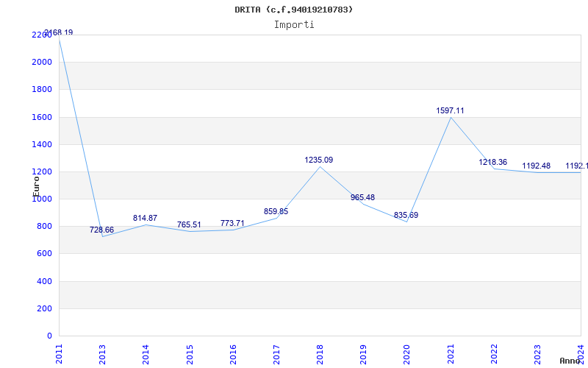Click the x-axis year 2019

(x=363, y=354)
